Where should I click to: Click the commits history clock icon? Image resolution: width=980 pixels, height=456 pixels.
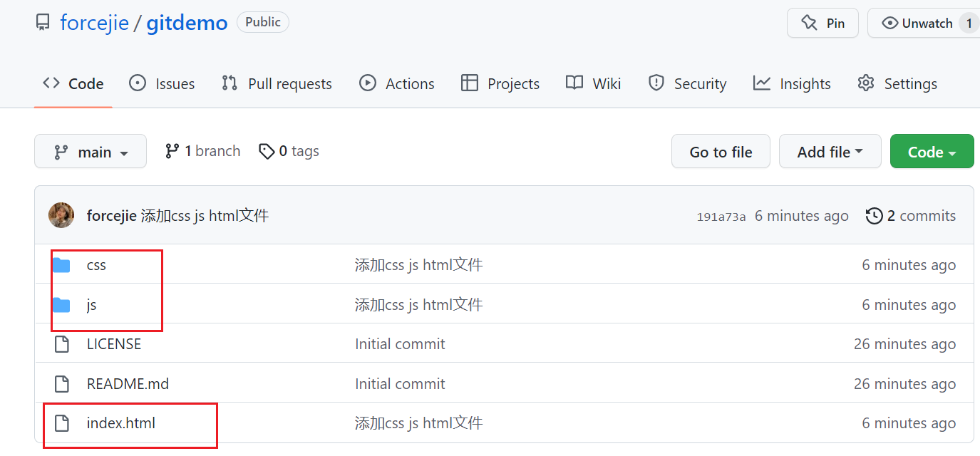[x=874, y=216]
